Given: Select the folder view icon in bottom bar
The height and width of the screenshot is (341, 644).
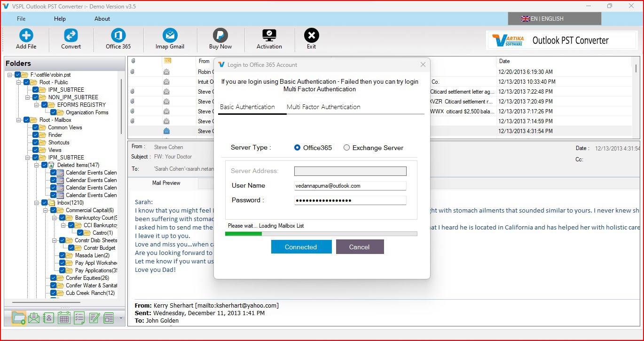Looking at the screenshot, I should 19,318.
